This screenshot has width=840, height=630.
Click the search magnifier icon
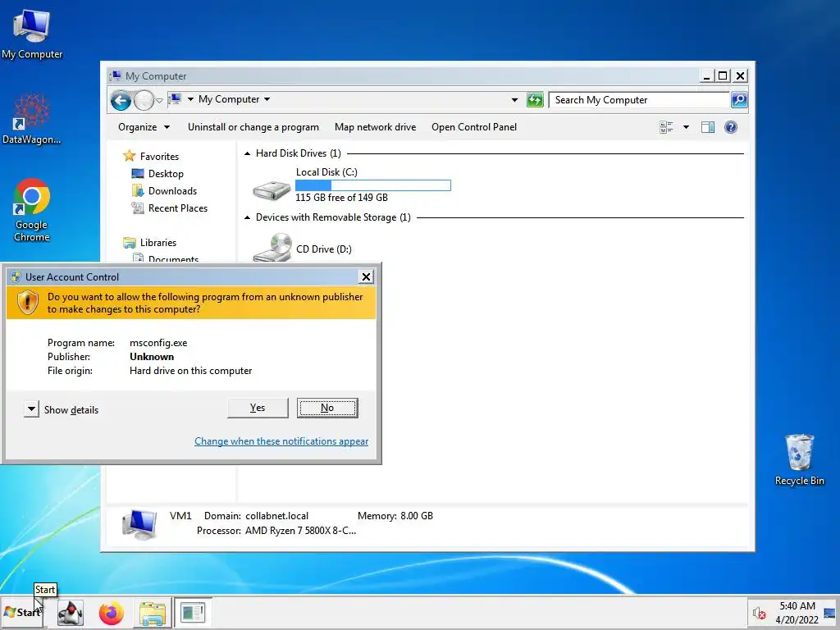(x=739, y=99)
